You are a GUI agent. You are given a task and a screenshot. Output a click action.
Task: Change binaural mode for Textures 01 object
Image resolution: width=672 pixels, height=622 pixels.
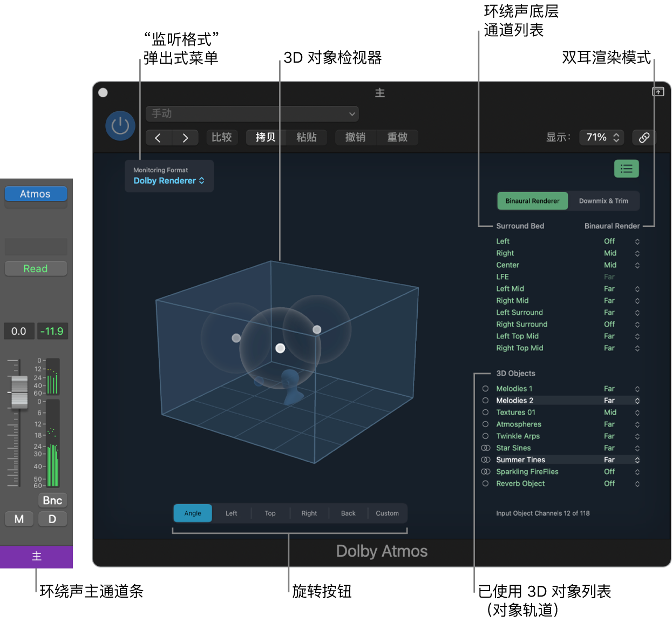[x=621, y=413]
